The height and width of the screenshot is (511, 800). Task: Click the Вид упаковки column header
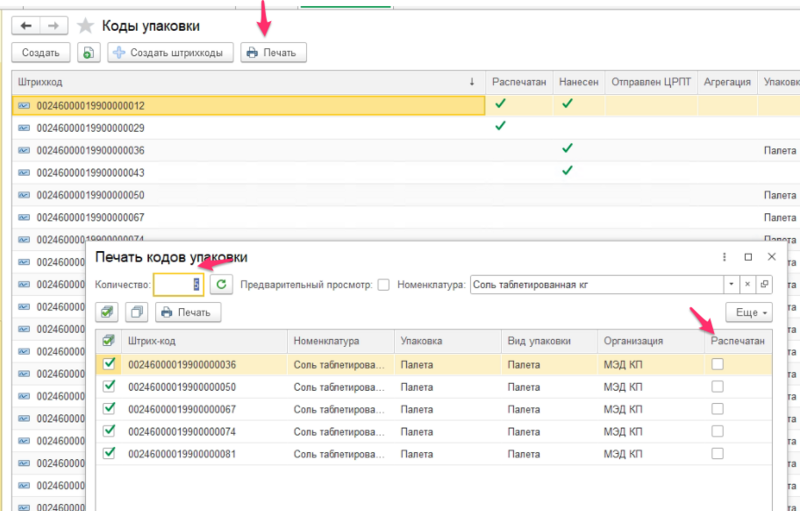tap(549, 341)
